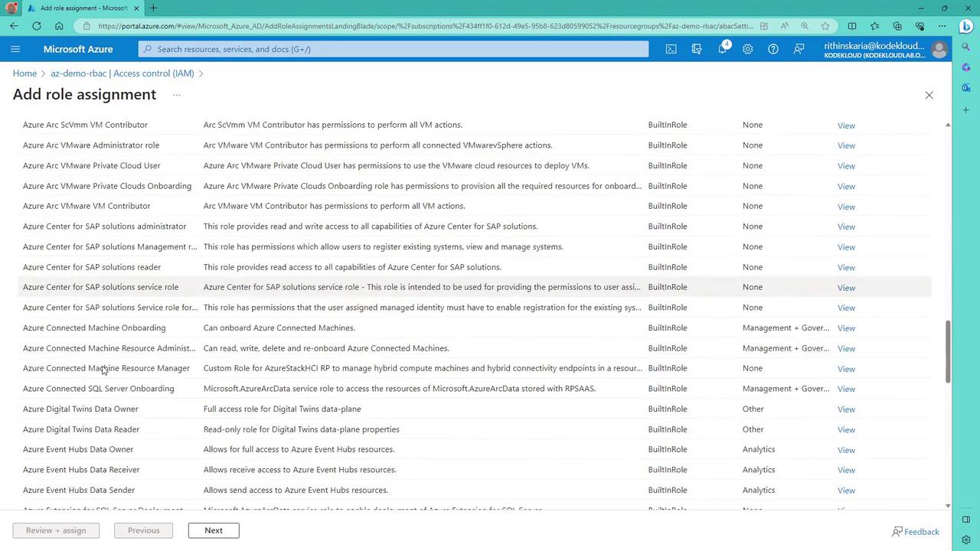
Task: Open Edge sidebar settings gear
Action: tap(966, 540)
